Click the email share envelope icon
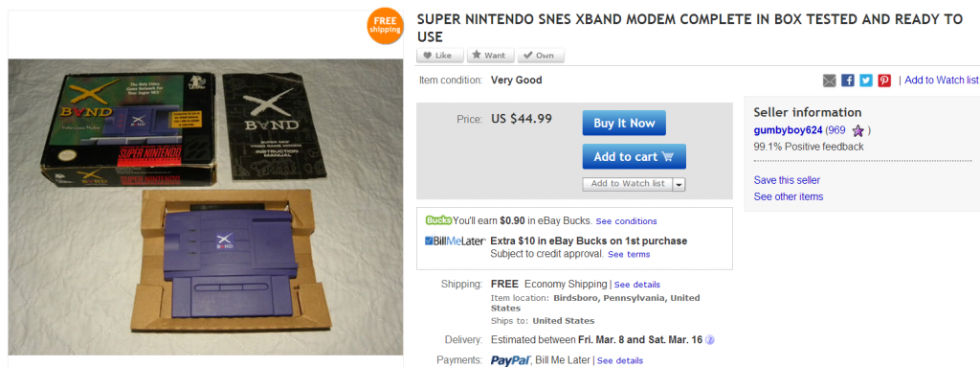Image resolution: width=980 pixels, height=367 pixels. point(830,80)
